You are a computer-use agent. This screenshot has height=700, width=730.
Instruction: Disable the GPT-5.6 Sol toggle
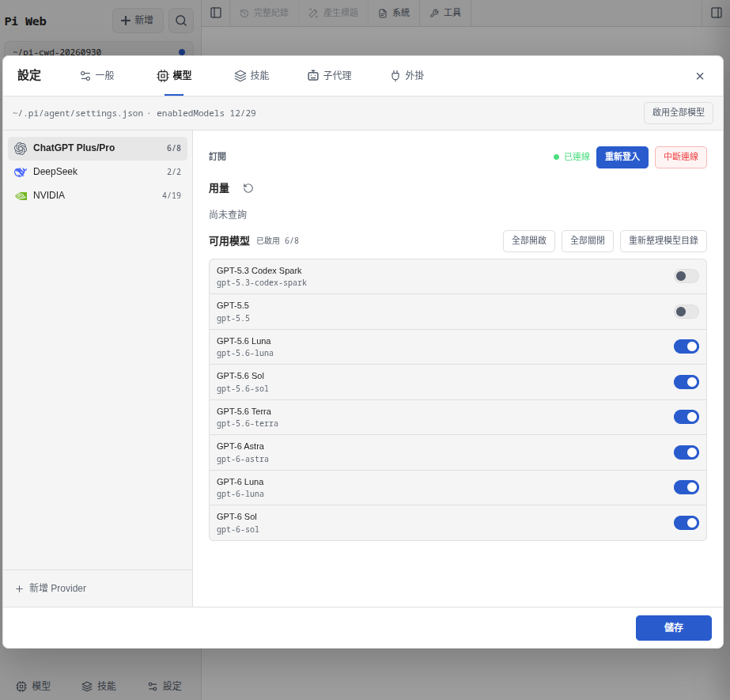coord(687,382)
